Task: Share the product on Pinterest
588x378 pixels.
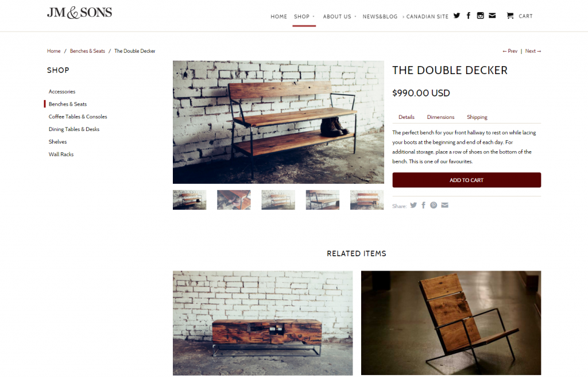Action: [434, 205]
